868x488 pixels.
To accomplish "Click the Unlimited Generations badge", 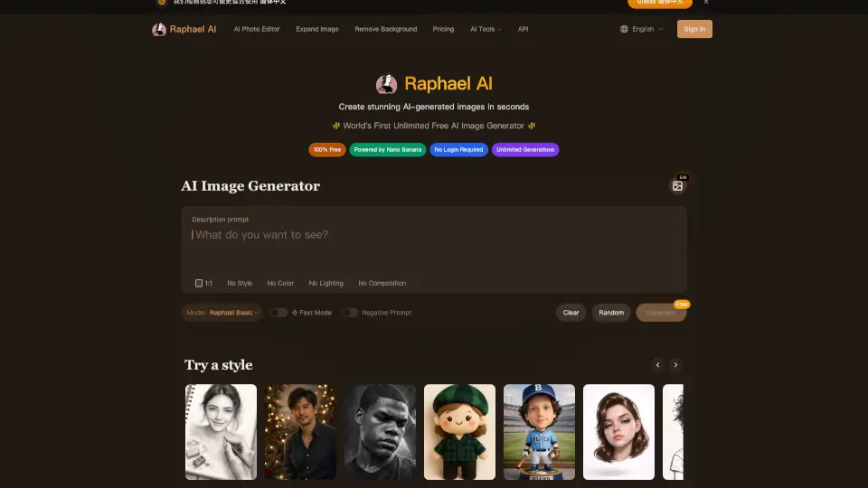I will coord(525,150).
